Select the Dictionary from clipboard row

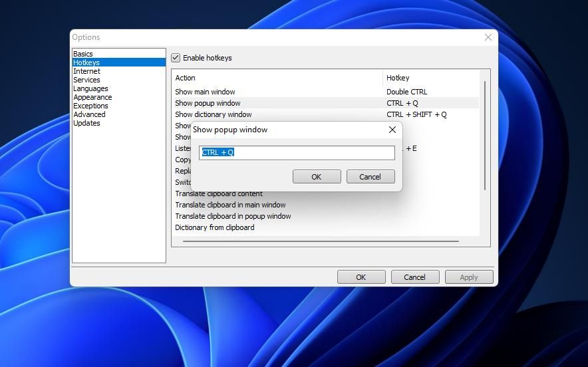(215, 227)
